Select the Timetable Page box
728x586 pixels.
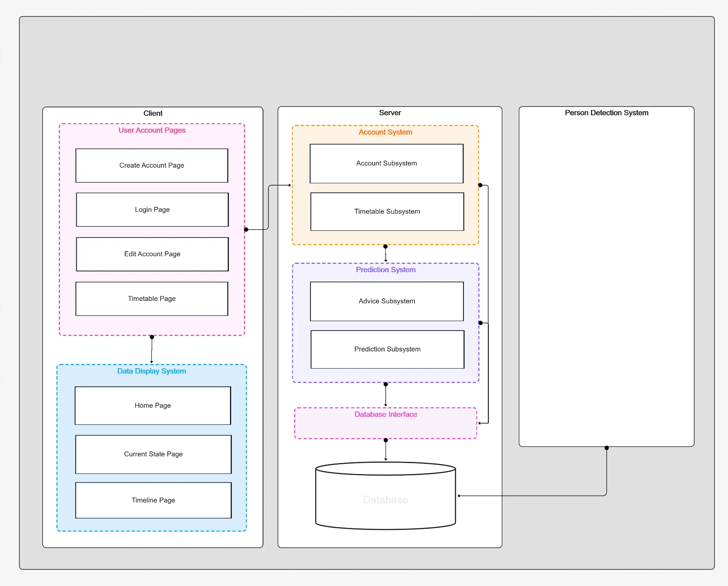click(152, 299)
